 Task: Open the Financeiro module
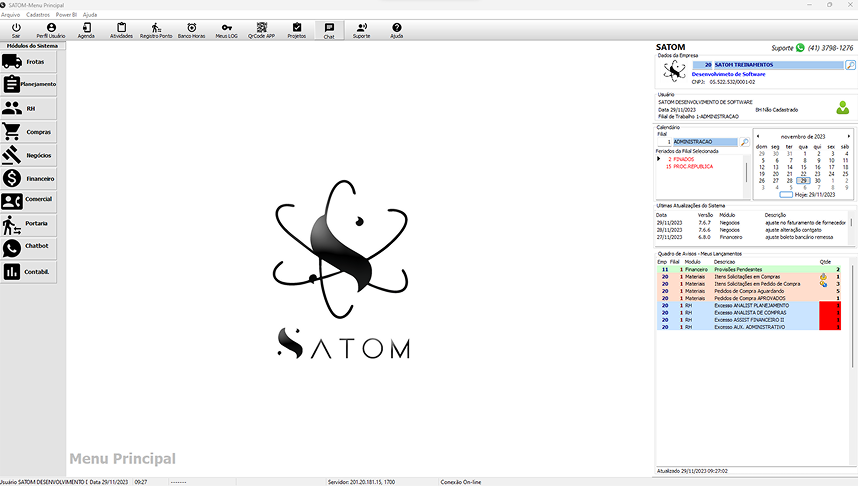(29, 178)
